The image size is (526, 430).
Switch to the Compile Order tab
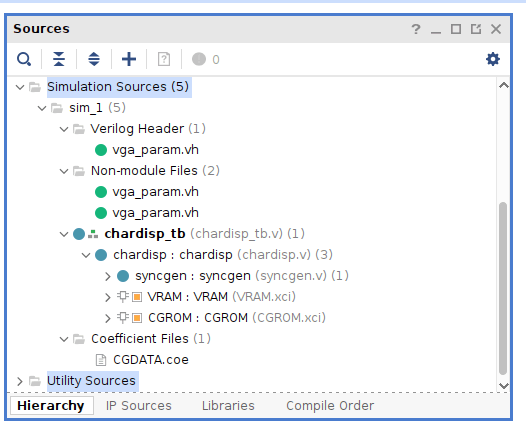(330, 406)
